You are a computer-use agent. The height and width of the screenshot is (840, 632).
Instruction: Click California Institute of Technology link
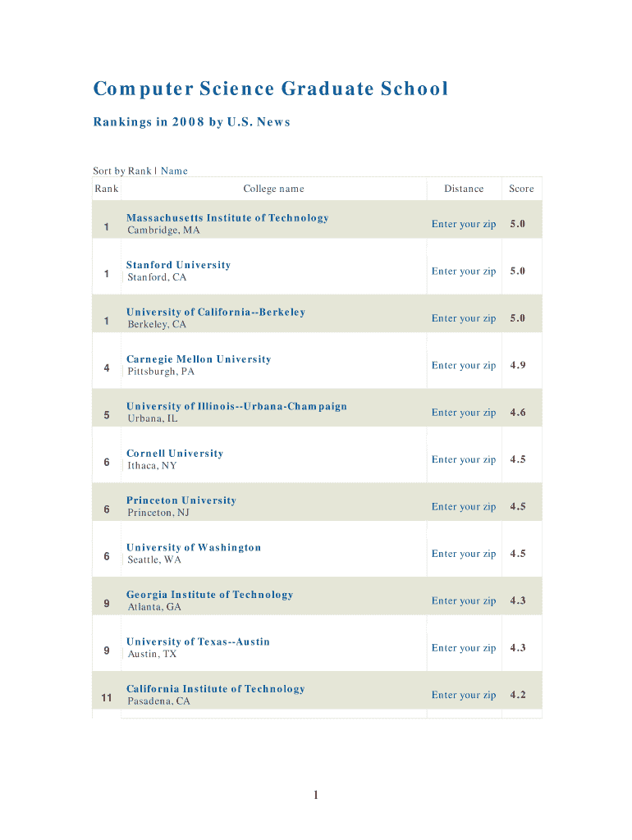pos(216,689)
